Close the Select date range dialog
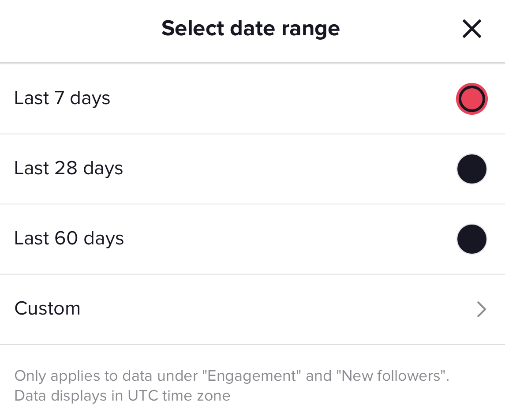Screen dimensions: 505x420 [471, 29]
